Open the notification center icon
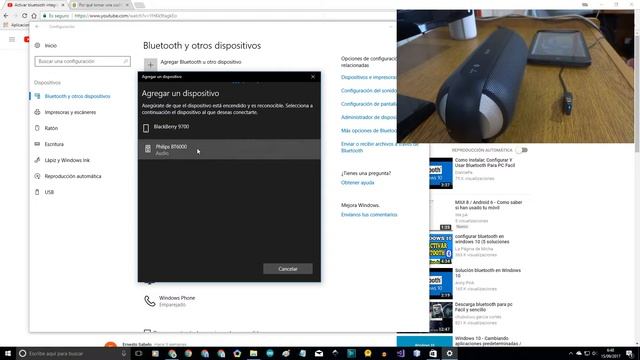The image size is (640, 360). (629, 353)
